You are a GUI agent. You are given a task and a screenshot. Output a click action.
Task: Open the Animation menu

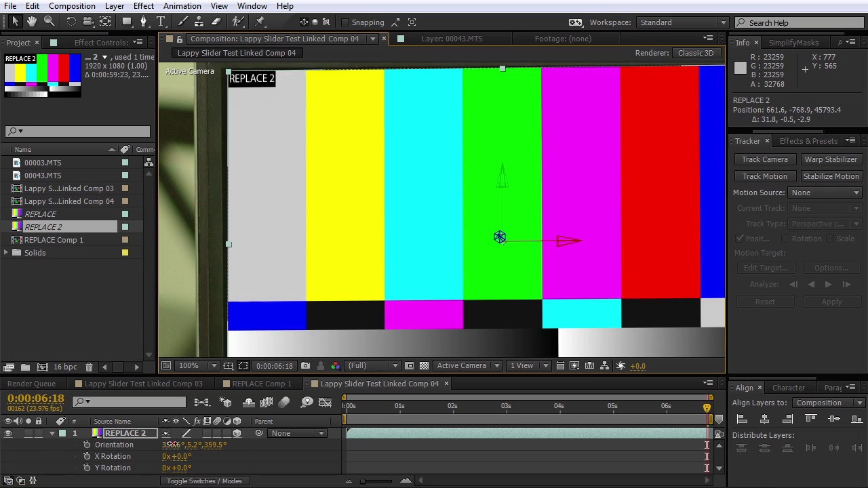tap(182, 6)
